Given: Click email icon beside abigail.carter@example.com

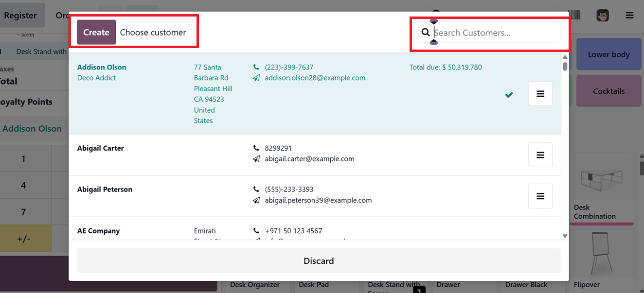Looking at the screenshot, I should coord(256,159).
